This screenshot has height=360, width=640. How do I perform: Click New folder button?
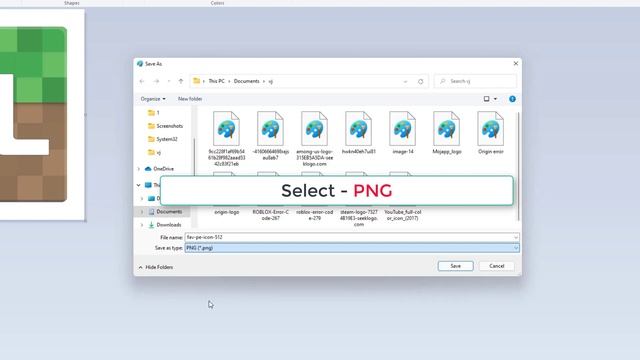click(190, 99)
